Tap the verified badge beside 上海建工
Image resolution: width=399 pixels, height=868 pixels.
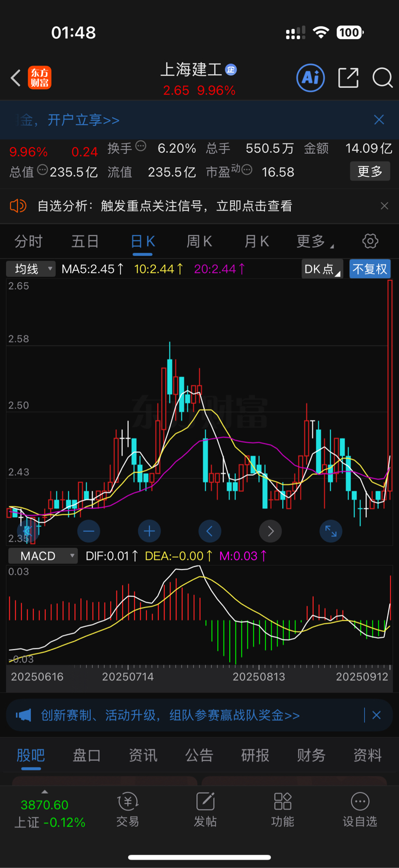coord(231,70)
